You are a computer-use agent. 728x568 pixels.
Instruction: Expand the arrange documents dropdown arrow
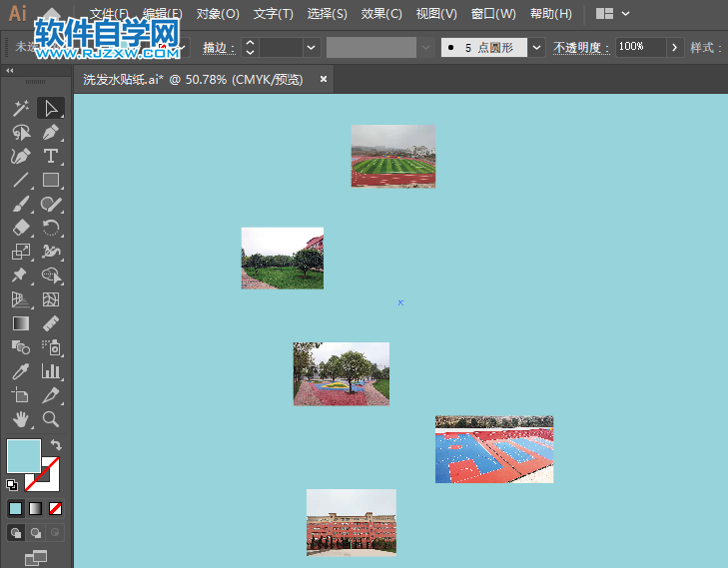pyautogui.click(x=626, y=13)
